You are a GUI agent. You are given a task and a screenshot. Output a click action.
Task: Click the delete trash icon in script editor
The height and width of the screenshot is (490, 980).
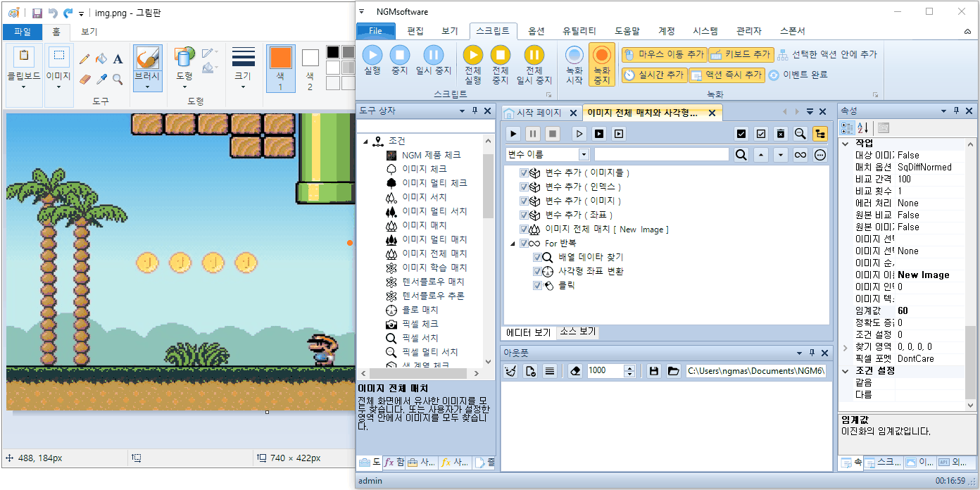(x=781, y=133)
